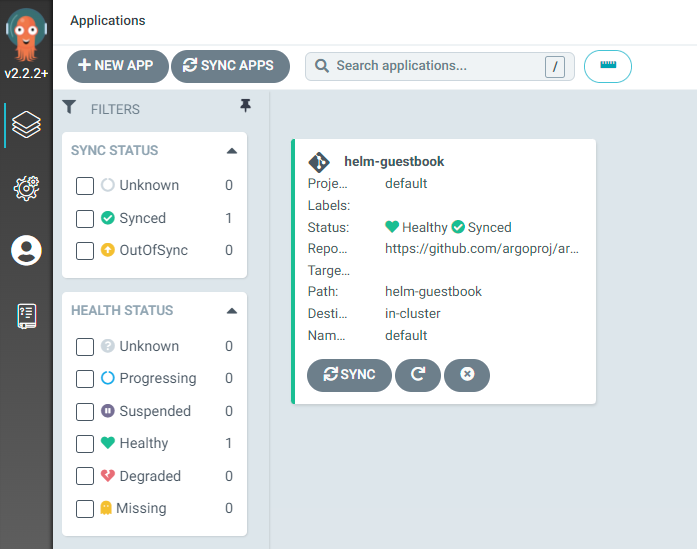The image size is (697, 549).
Task: Click the Argo CD octopus logo
Action: (26, 35)
